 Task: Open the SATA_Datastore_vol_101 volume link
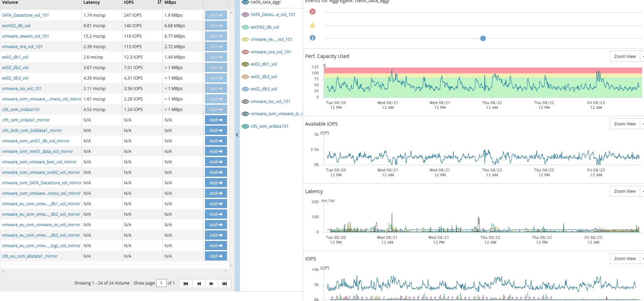click(x=25, y=15)
